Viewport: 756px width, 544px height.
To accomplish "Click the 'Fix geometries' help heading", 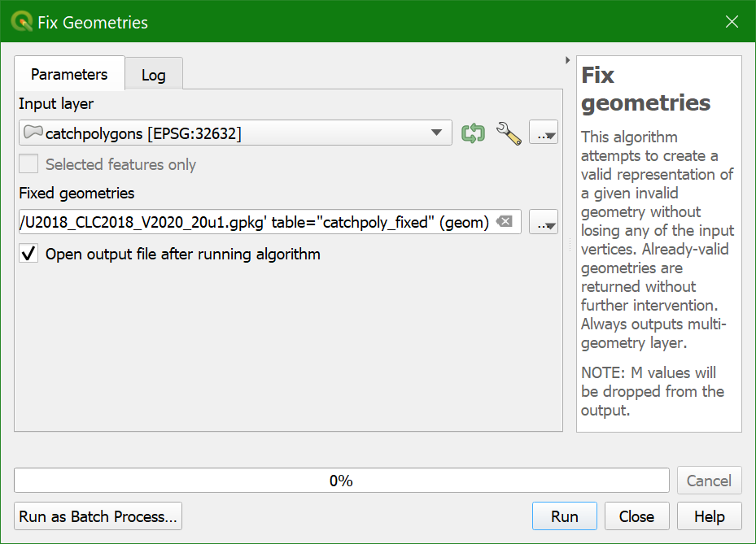I will pyautogui.click(x=645, y=89).
